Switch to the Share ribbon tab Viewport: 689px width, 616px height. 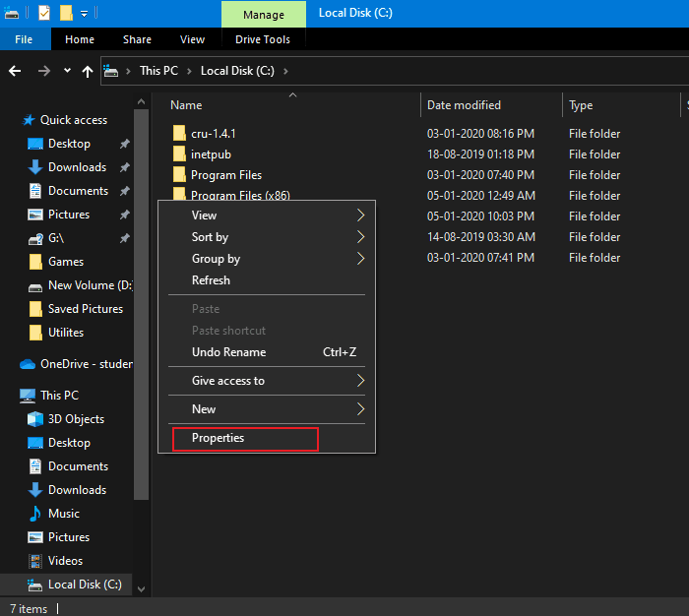[x=137, y=39]
